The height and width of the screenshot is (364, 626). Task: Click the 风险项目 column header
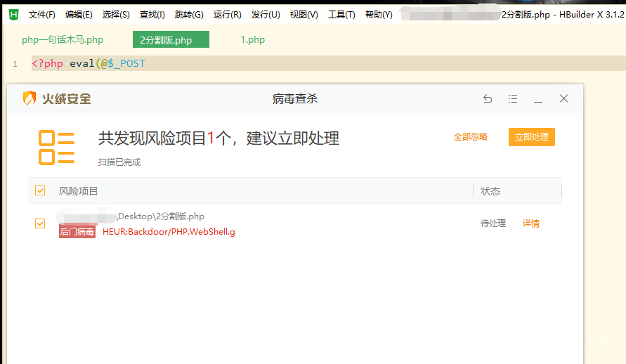click(78, 191)
